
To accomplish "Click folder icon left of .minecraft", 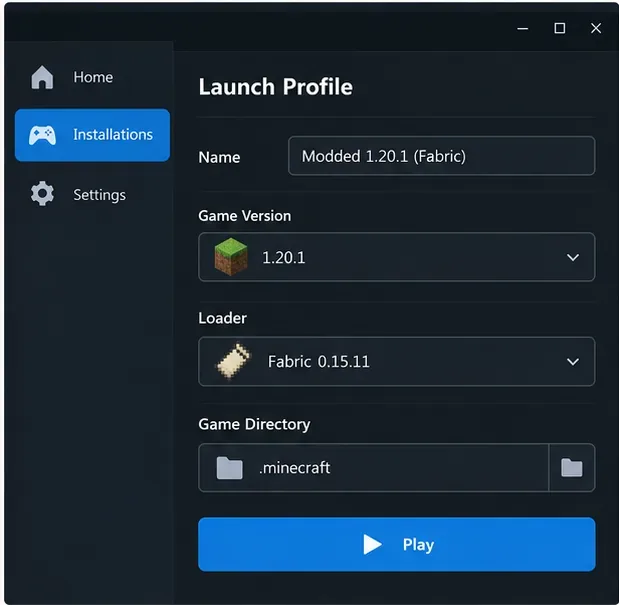I will [229, 468].
